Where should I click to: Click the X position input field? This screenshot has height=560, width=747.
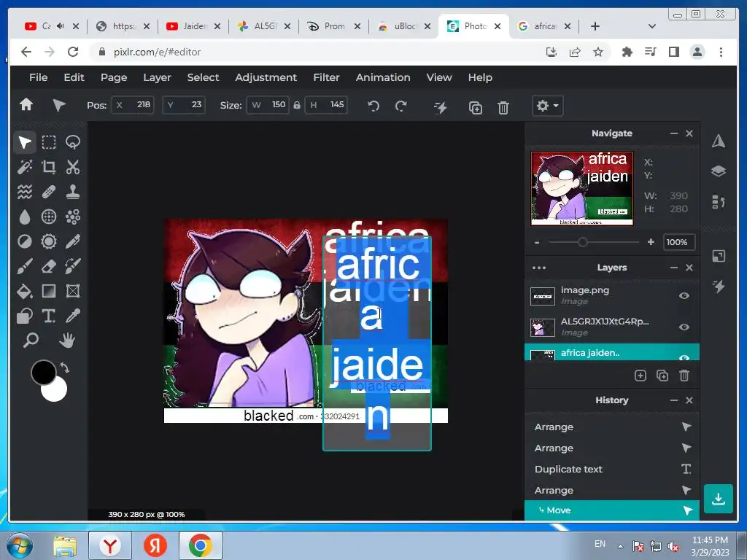(133, 105)
